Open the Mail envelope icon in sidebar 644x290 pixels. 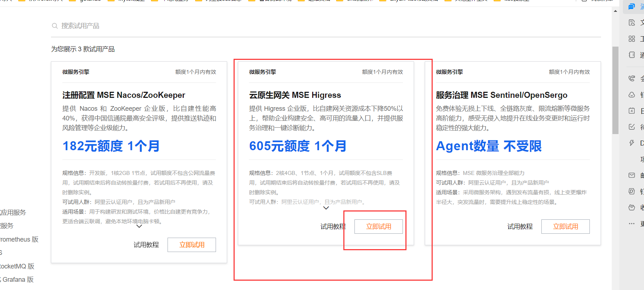coord(632,175)
